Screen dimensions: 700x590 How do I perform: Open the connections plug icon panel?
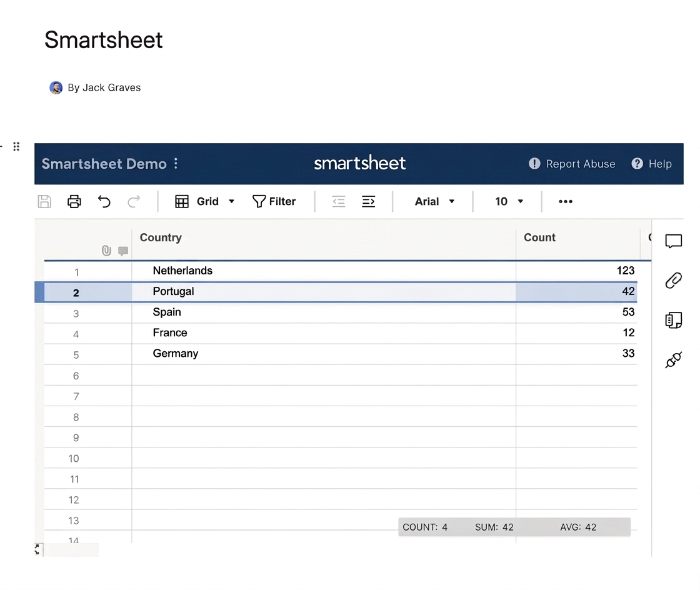coord(673,360)
